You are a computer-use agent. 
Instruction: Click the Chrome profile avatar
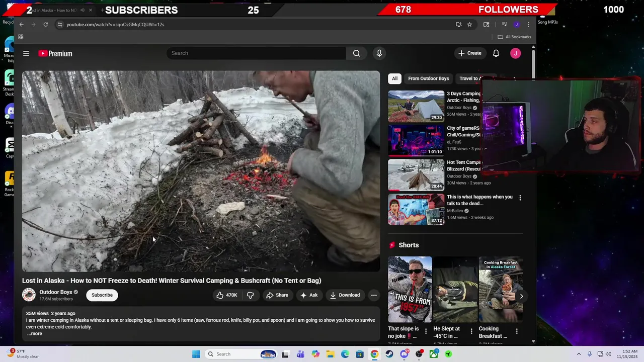[516, 24]
